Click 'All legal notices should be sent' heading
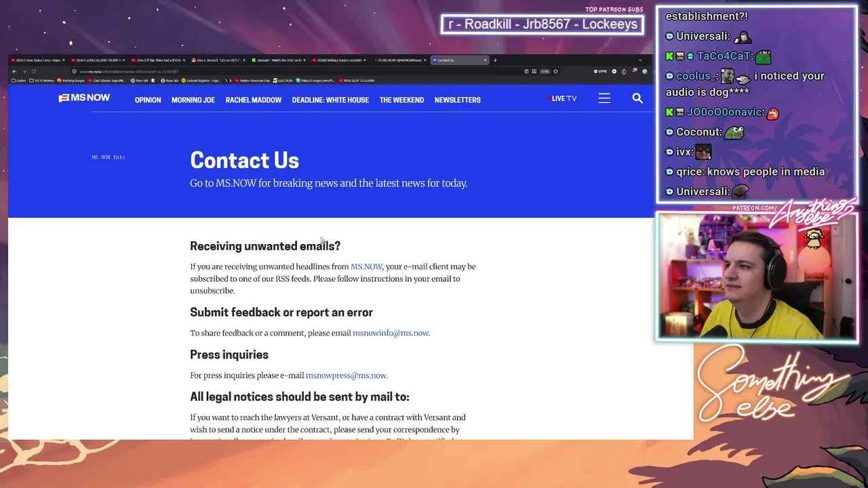868x488 pixels. point(300,396)
